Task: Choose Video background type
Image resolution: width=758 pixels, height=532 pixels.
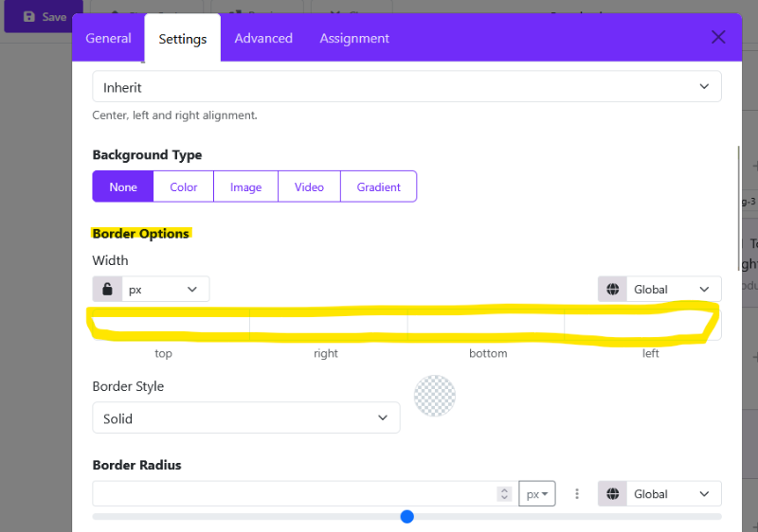Action: point(309,187)
